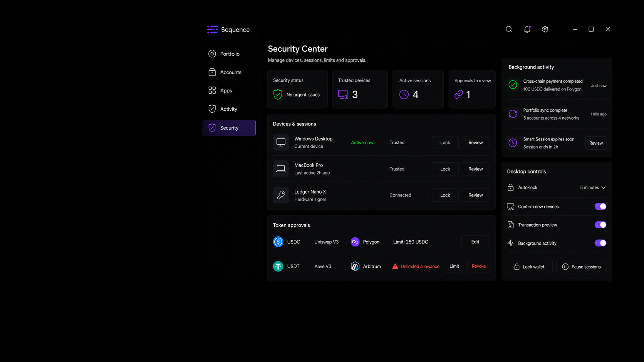644x362 pixels.
Task: Click the Approvals to review link icon
Action: click(x=458, y=94)
